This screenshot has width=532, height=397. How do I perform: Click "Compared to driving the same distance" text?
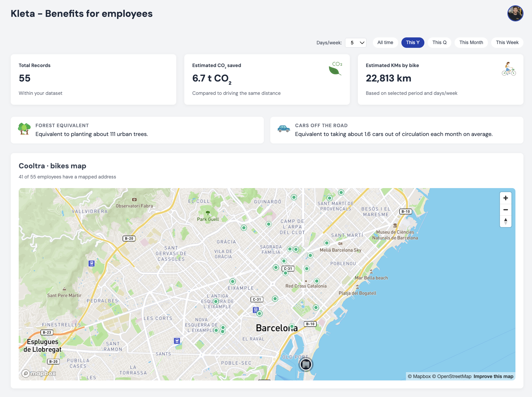(236, 93)
